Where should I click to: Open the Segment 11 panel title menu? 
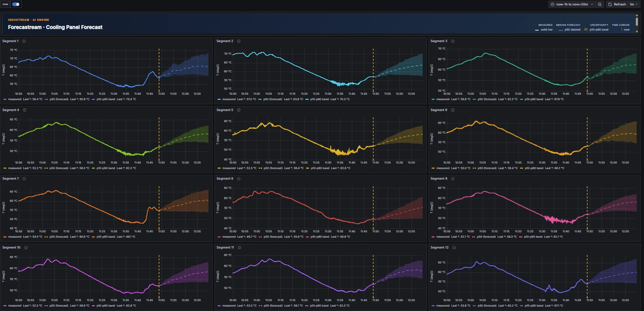(225, 247)
